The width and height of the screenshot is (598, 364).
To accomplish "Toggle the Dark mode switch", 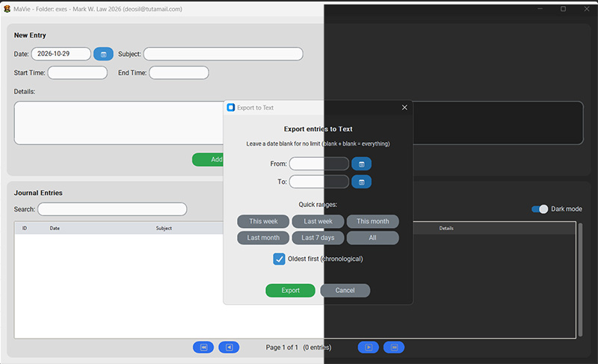I will [x=540, y=209].
